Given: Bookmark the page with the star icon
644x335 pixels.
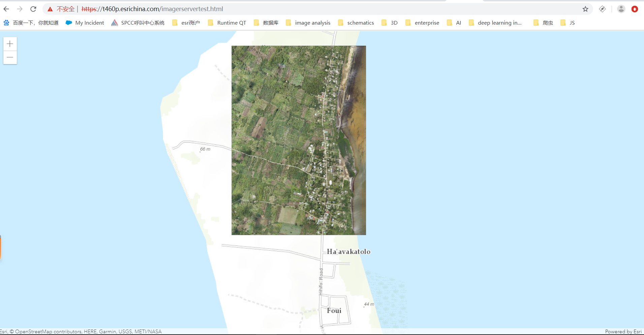Looking at the screenshot, I should click(x=586, y=9).
